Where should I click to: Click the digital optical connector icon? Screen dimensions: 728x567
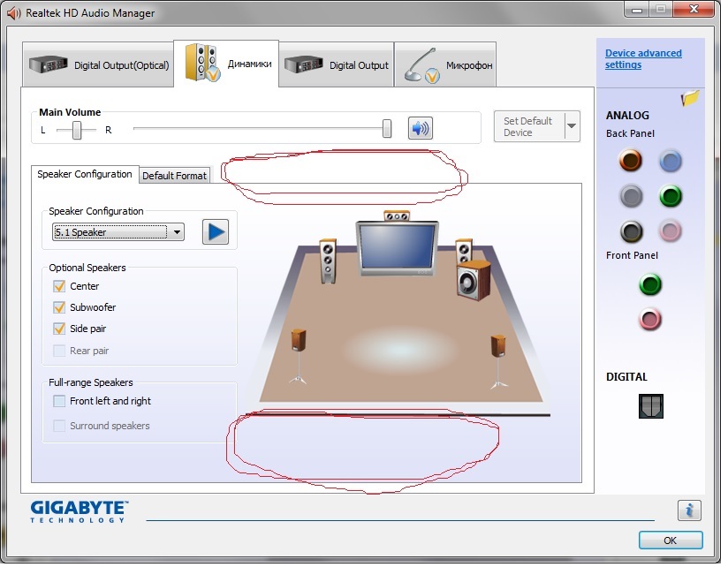click(x=650, y=406)
